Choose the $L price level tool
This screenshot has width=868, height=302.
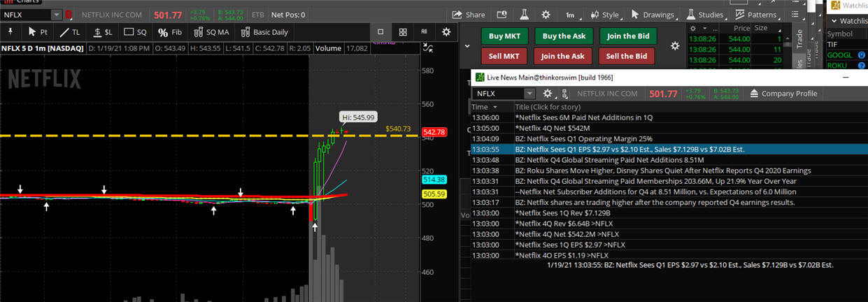pos(102,31)
